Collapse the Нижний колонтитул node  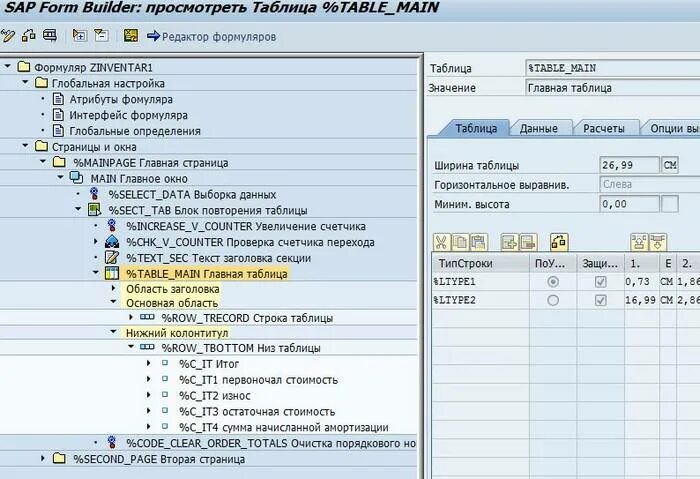[x=113, y=332]
